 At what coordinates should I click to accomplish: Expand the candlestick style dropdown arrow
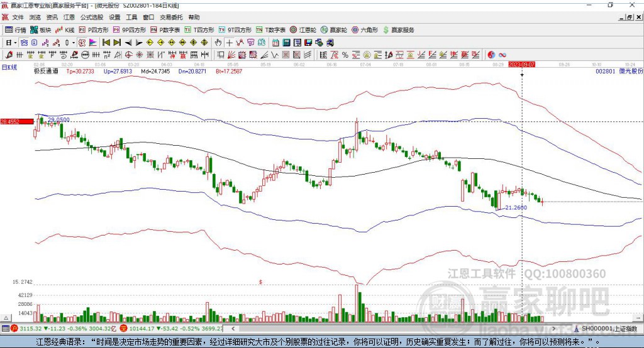(x=74, y=43)
